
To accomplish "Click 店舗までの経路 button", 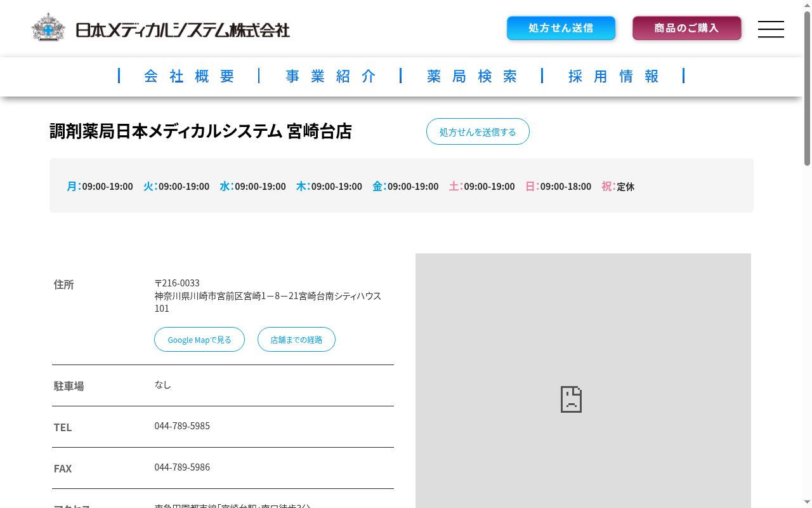I will (296, 340).
